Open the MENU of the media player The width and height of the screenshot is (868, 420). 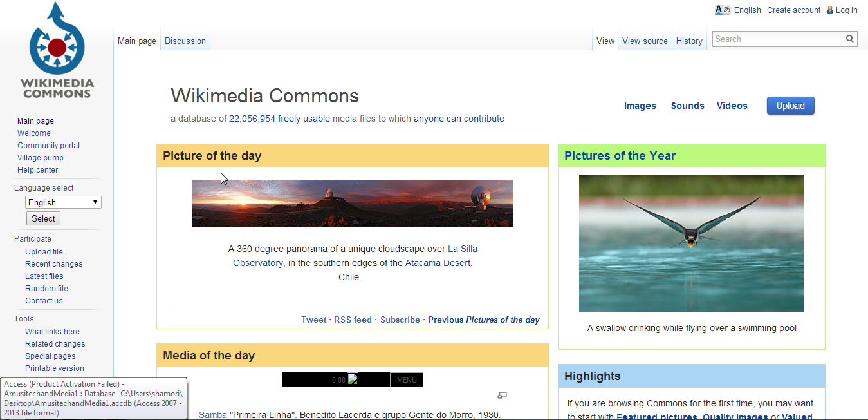407,380
